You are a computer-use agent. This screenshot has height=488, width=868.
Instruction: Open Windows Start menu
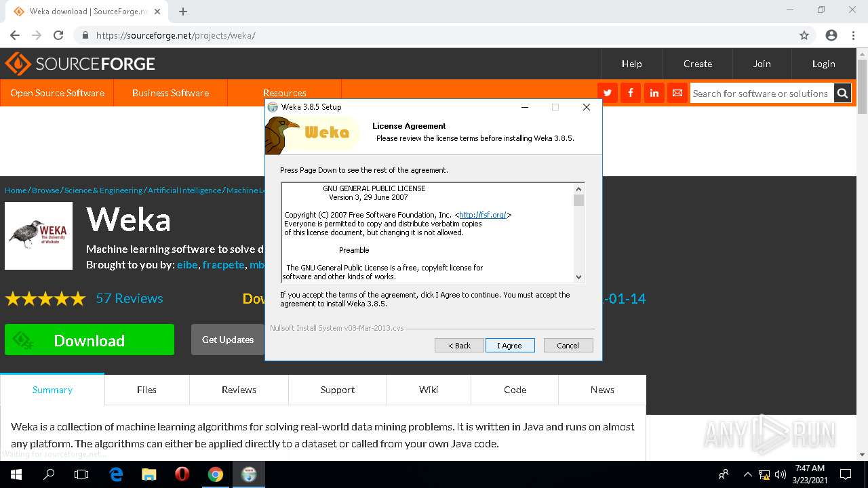point(16,474)
